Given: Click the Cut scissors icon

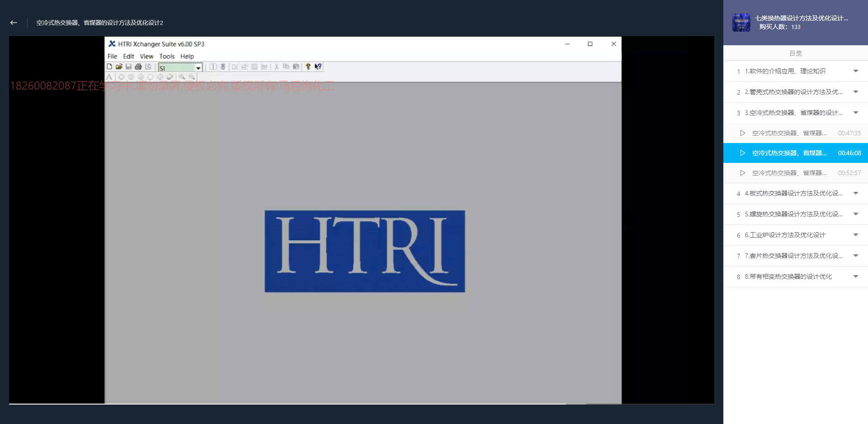Looking at the screenshot, I should click(277, 67).
